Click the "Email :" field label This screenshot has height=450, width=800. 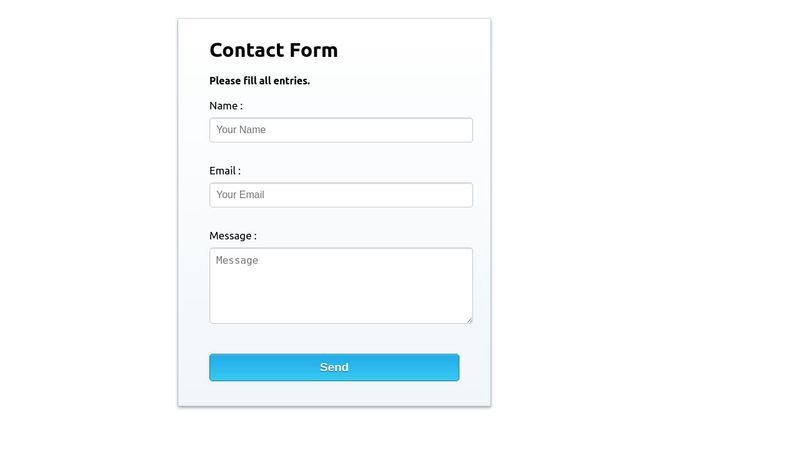click(x=225, y=171)
